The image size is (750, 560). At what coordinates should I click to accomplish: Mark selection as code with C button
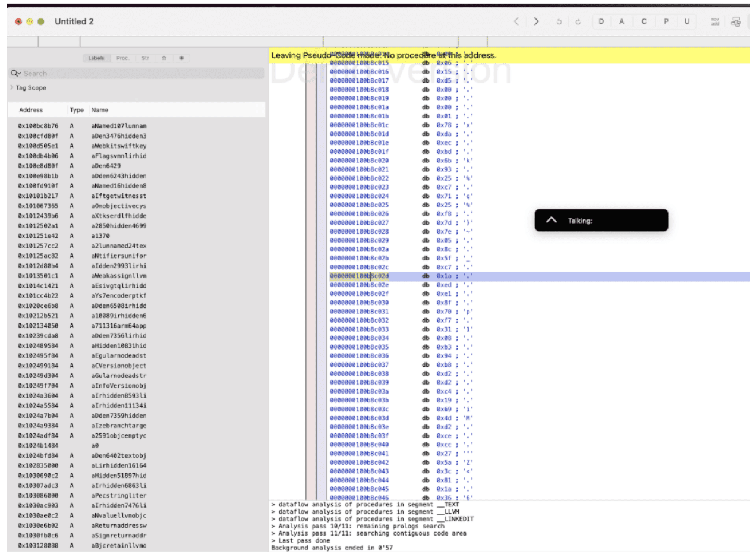(x=644, y=21)
